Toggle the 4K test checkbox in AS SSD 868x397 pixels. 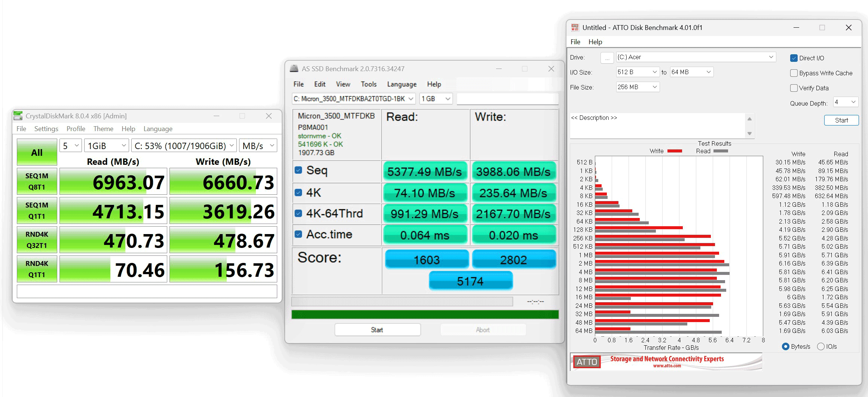coord(298,193)
